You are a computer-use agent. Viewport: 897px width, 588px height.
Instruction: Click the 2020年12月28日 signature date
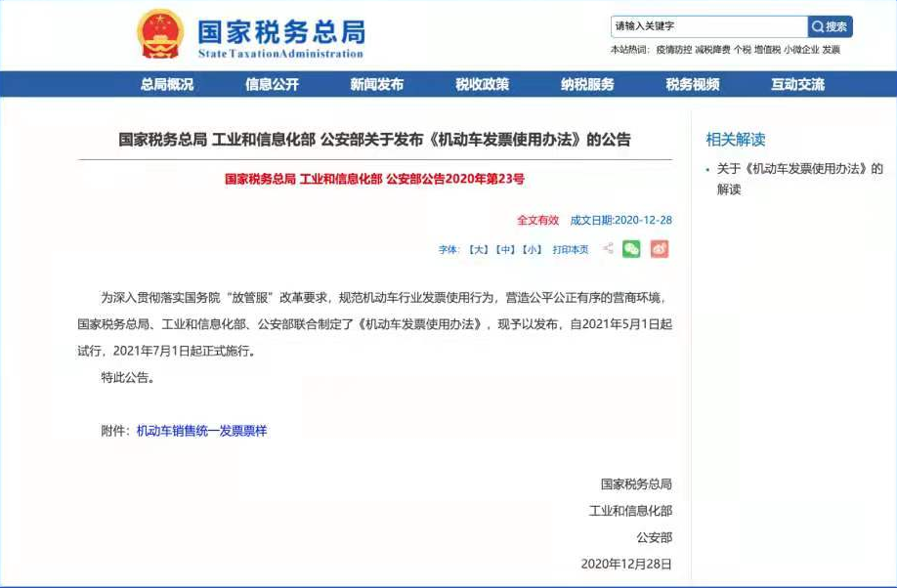[x=626, y=564]
